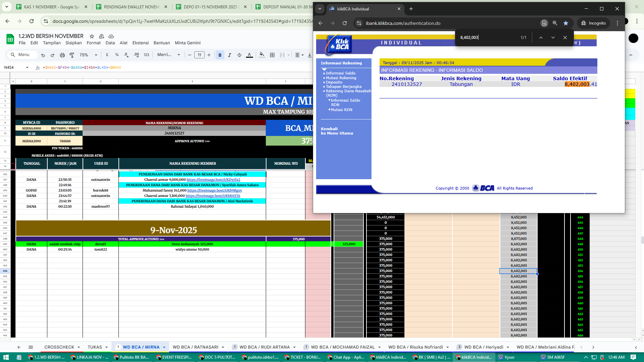The width and height of the screenshot is (644, 362).
Task: Star the 1.2.WD BERSIH NOVEMBER document
Action: 92,36
